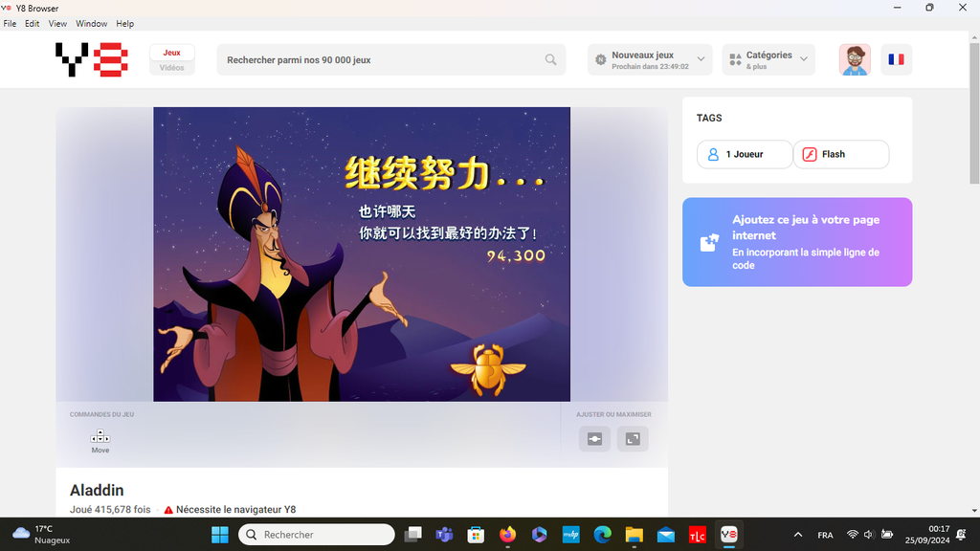Click the Y8 Browser taskbar icon
This screenshot has width=980, height=551.
point(728,535)
